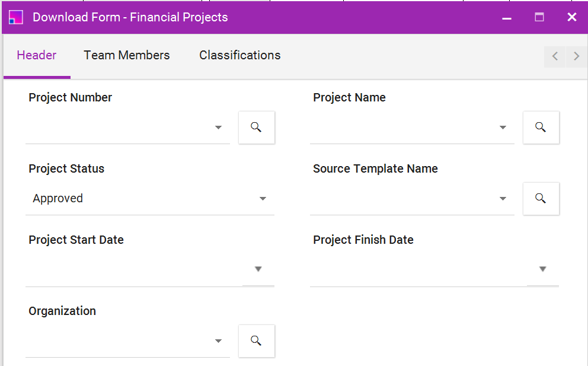Select the Header tab
Image resolution: width=588 pixels, height=366 pixels.
(x=37, y=55)
